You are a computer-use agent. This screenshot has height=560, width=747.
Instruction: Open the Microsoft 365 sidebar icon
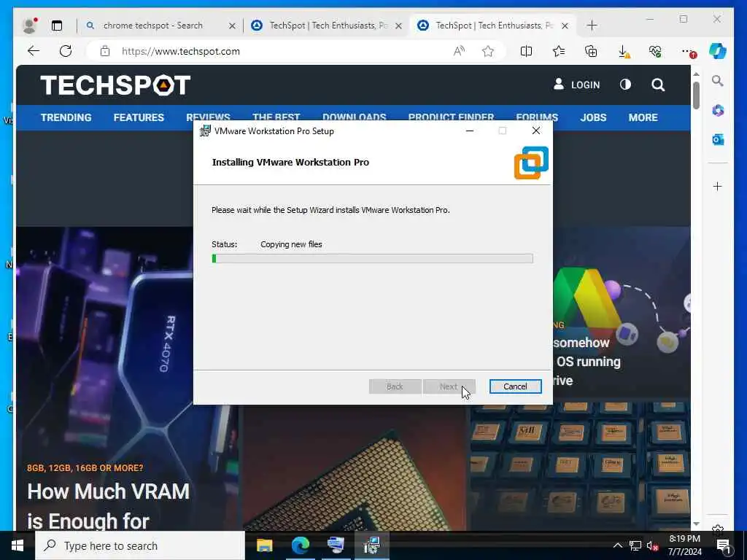click(x=718, y=111)
